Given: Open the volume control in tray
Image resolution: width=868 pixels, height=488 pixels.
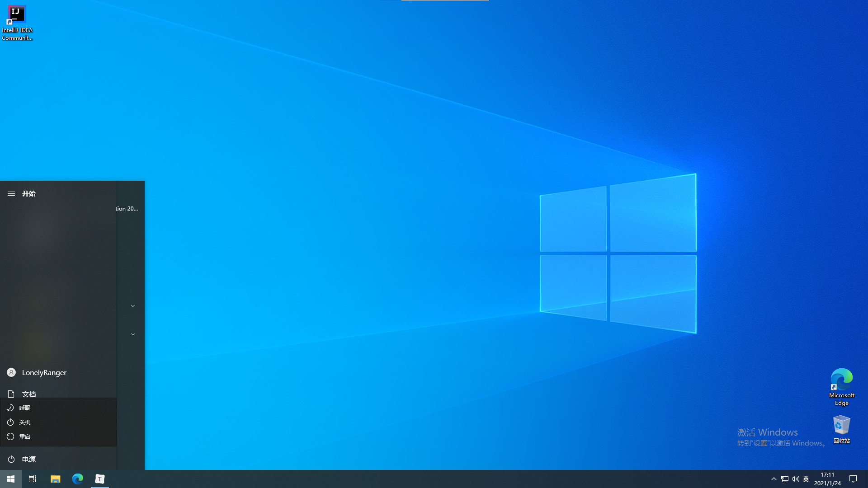Looking at the screenshot, I should click(x=796, y=479).
